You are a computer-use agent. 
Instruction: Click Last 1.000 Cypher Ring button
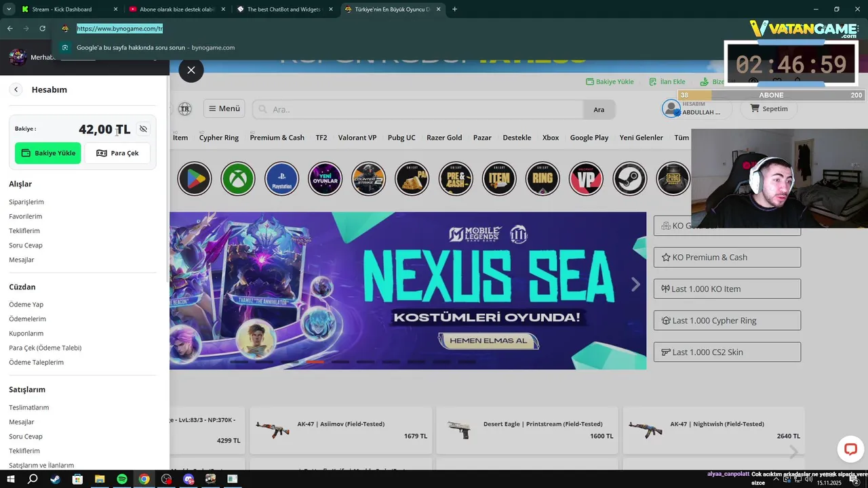tap(727, 321)
